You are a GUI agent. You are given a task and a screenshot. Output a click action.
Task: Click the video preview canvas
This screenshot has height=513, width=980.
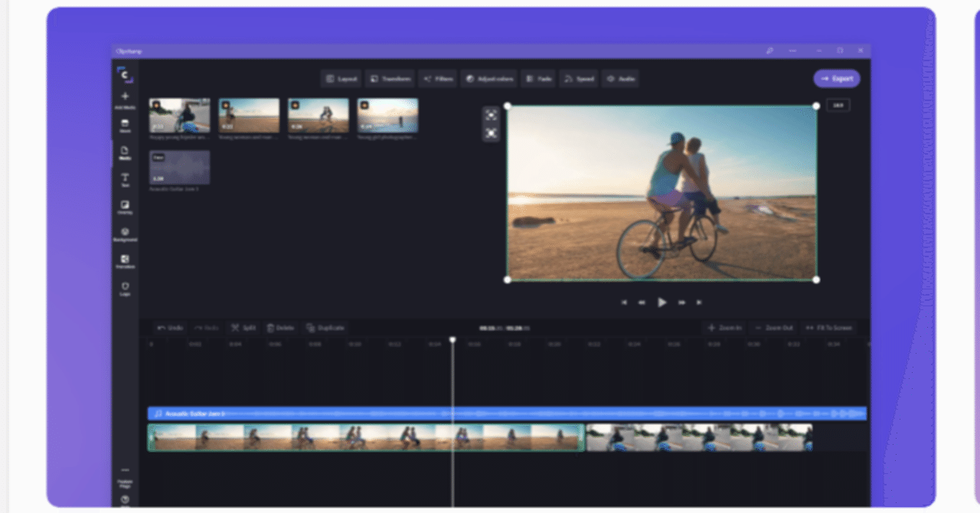click(661, 193)
